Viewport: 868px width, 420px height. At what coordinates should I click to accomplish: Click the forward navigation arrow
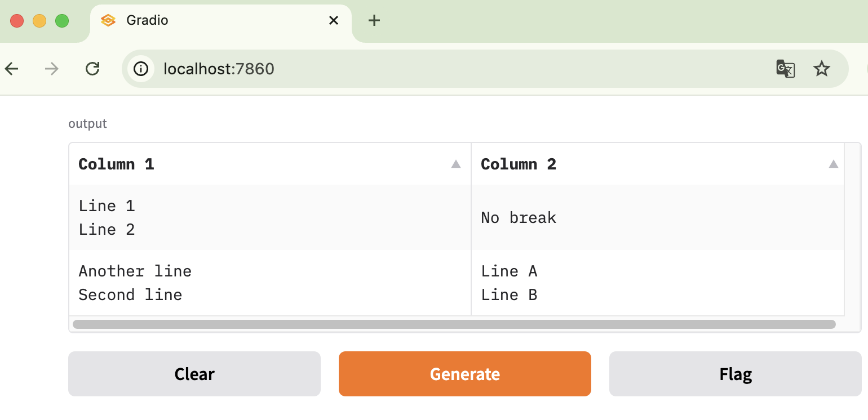pyautogui.click(x=52, y=69)
